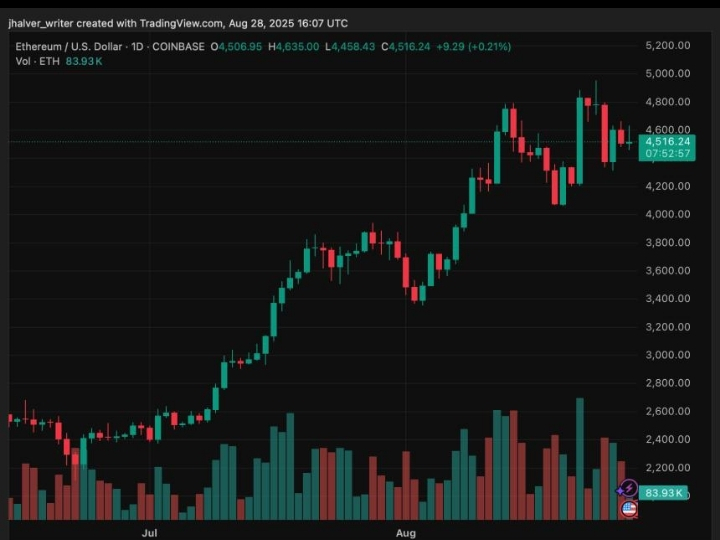Click the 5,200.00 price axis label

tap(668, 45)
